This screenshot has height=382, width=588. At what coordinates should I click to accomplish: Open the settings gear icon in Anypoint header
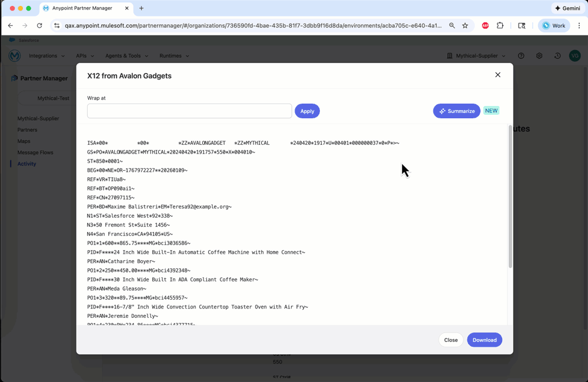[x=539, y=56]
